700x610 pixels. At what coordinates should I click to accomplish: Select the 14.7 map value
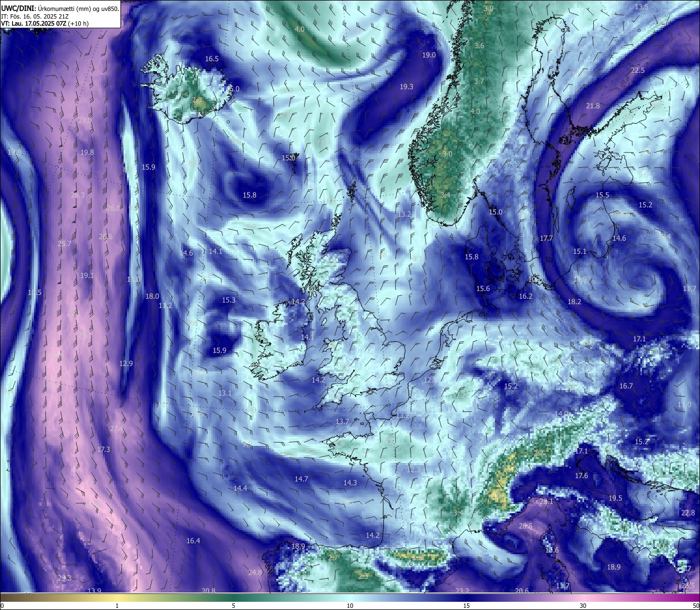point(301,479)
